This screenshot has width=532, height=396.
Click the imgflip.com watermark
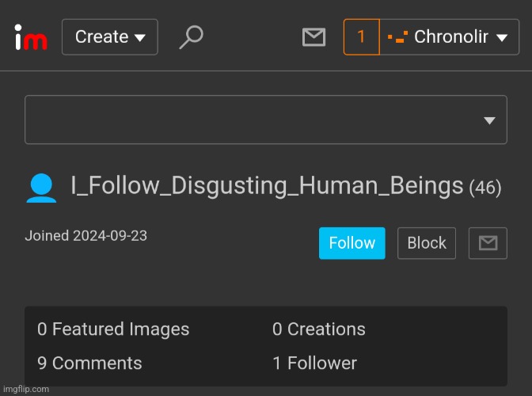(26, 389)
